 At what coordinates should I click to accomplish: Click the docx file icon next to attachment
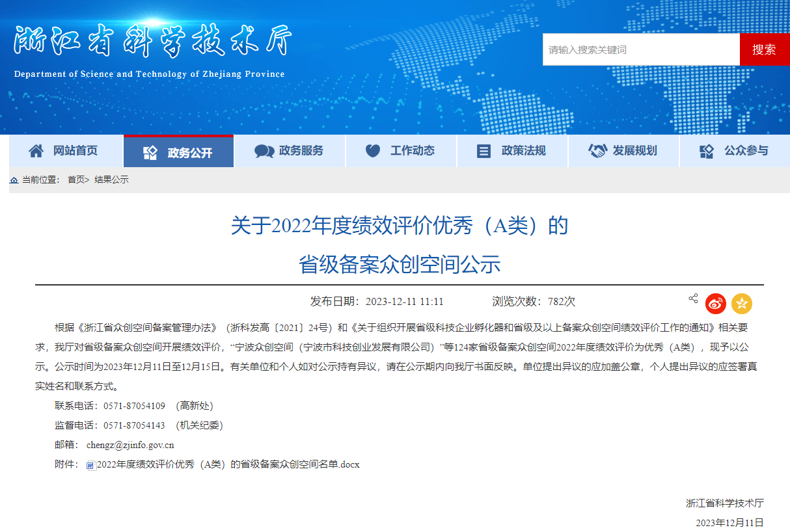(90, 465)
